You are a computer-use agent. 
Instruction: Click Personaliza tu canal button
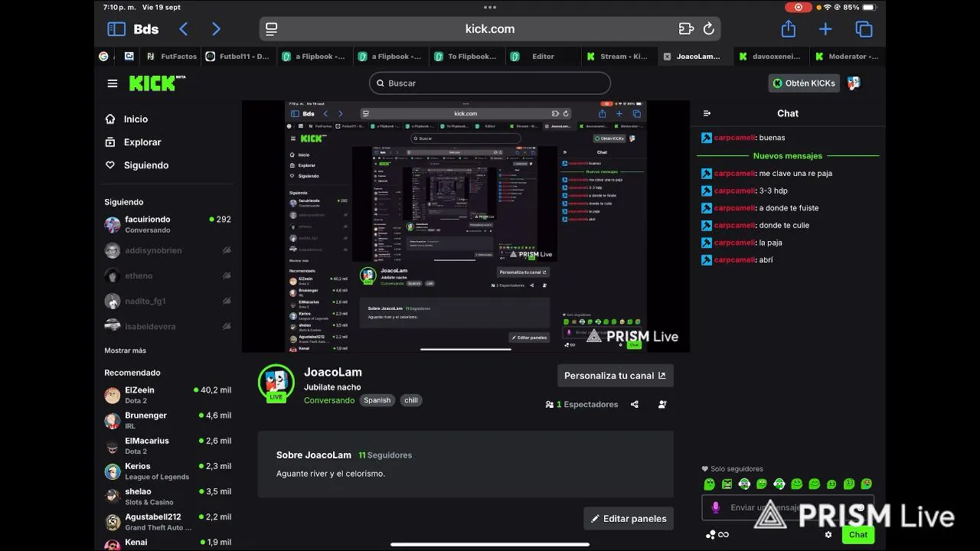pyautogui.click(x=616, y=376)
